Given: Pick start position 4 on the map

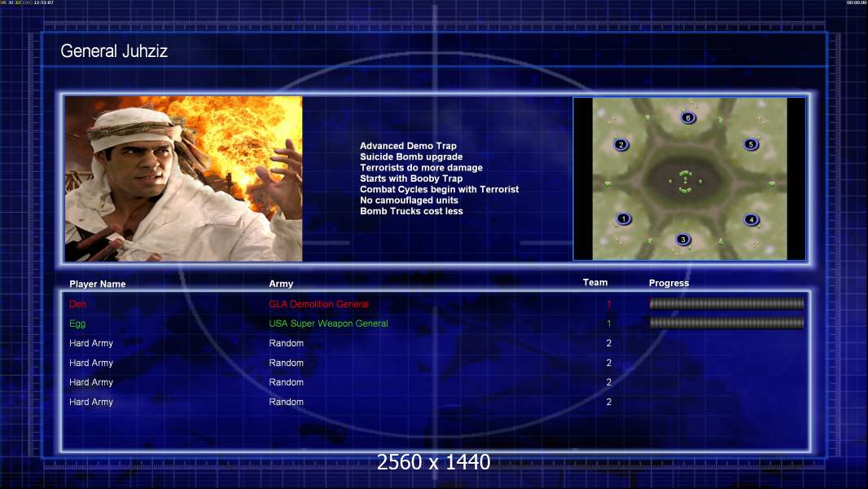Looking at the screenshot, I should 751,219.
